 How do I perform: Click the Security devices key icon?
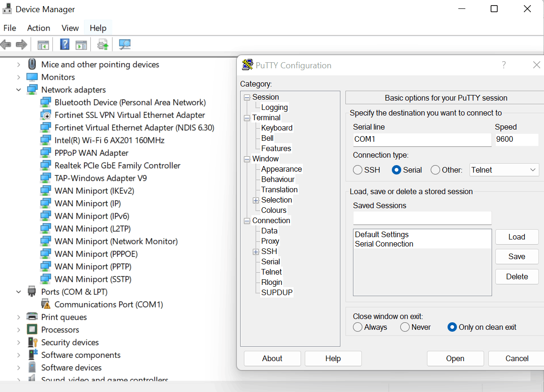coord(33,342)
